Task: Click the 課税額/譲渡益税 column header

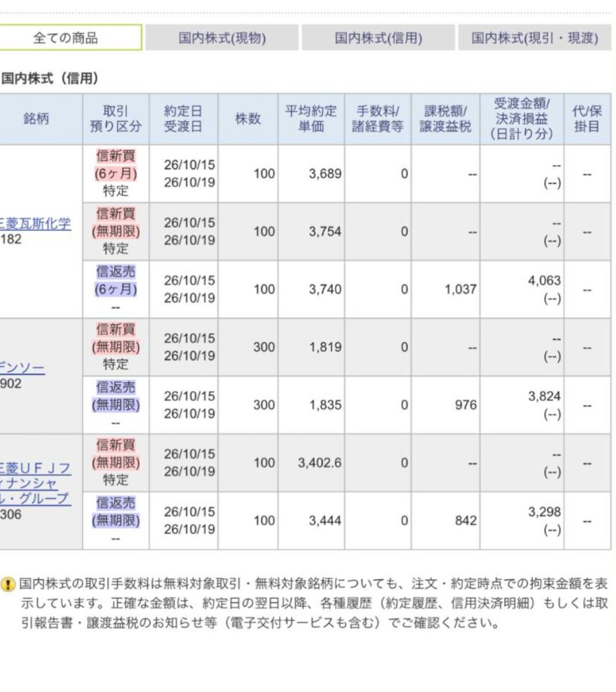Action: 445,119
